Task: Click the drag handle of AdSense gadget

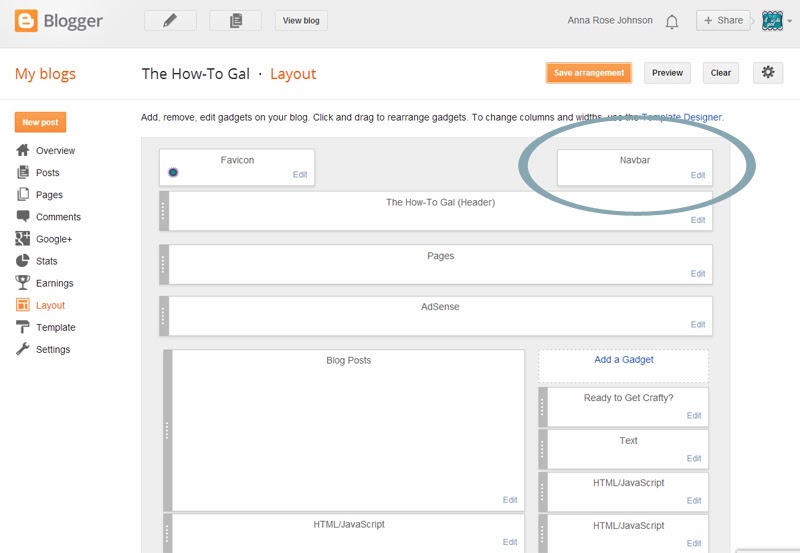Action: coord(164,316)
